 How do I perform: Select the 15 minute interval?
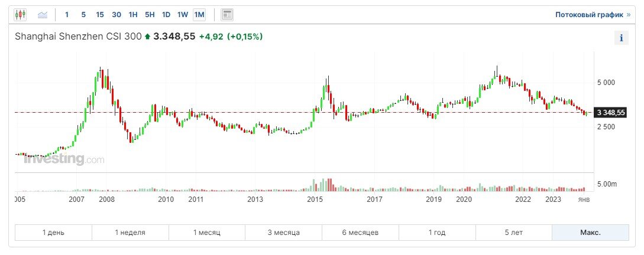point(100,15)
